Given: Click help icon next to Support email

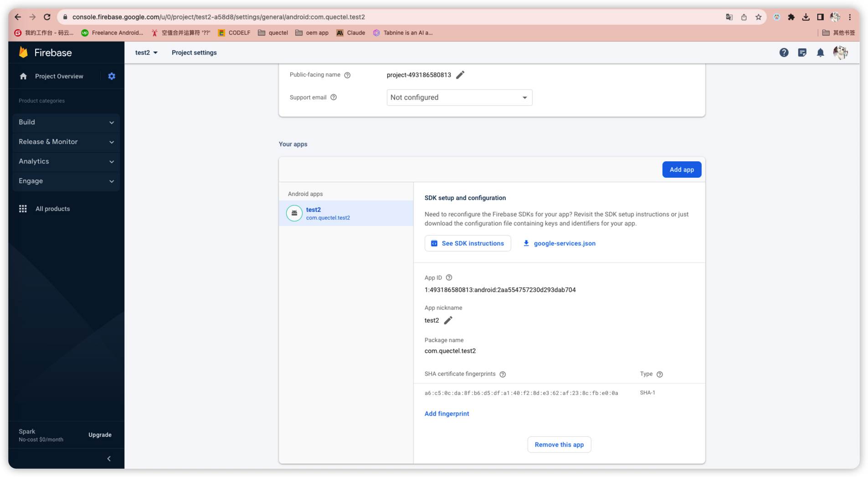Looking at the screenshot, I should click(x=334, y=97).
